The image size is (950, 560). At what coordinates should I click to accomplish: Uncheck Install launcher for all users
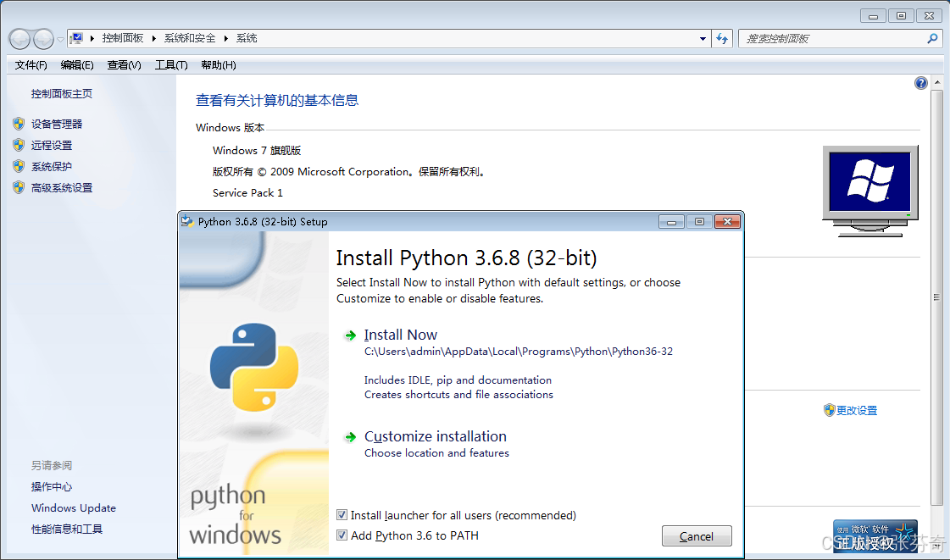click(342, 515)
